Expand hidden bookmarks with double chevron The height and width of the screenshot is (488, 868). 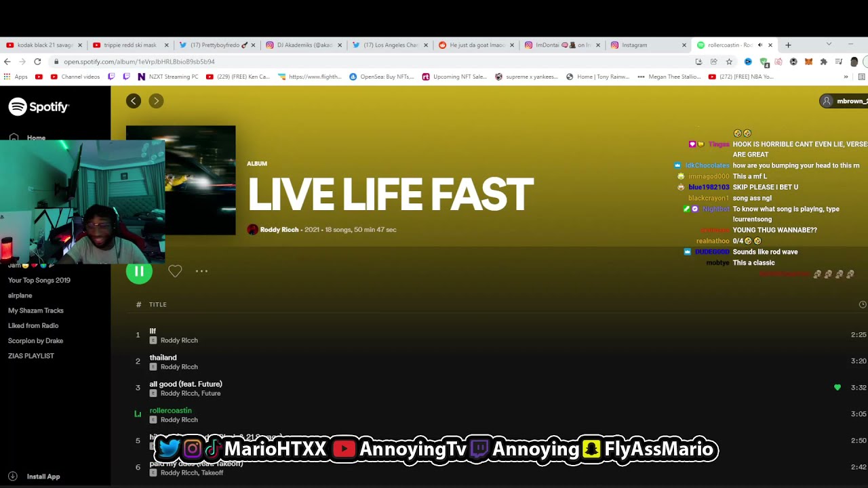tap(846, 77)
